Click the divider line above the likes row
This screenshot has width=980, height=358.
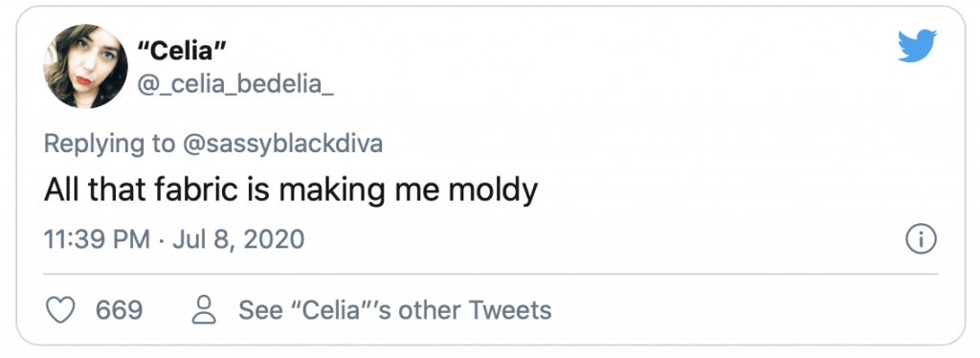click(x=491, y=274)
